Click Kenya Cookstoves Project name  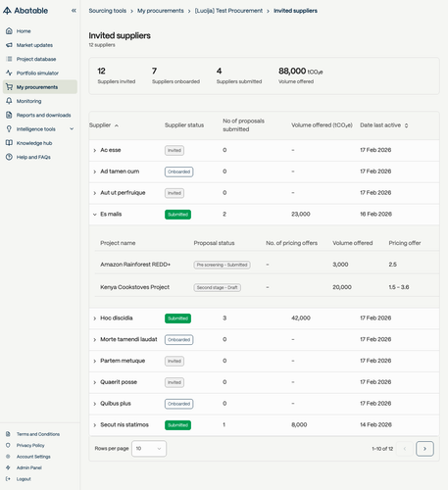134,287
